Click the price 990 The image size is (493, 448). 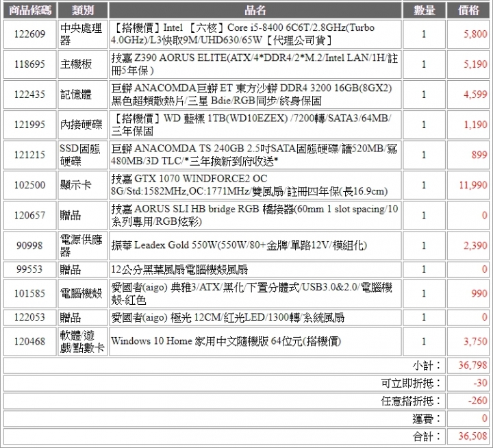(479, 293)
